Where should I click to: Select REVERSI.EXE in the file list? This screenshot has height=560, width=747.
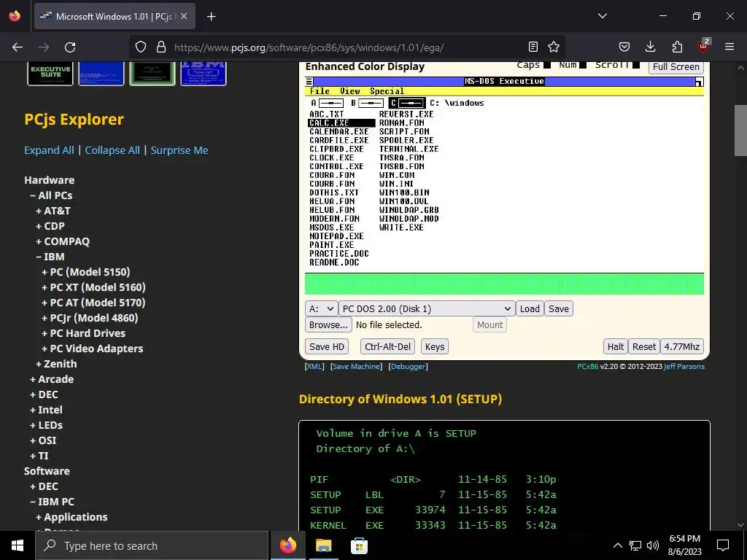pyautogui.click(x=406, y=114)
